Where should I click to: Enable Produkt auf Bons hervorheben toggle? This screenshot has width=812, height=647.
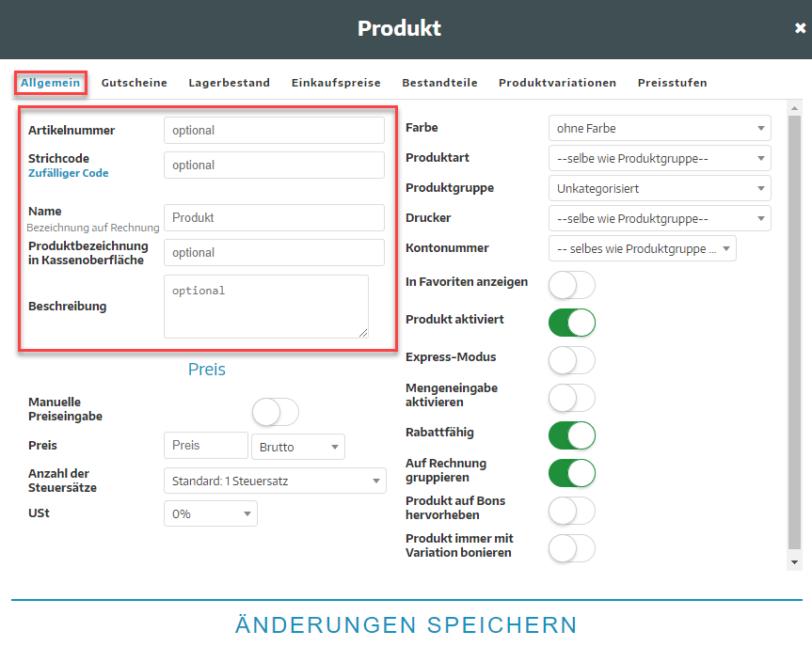click(572, 511)
